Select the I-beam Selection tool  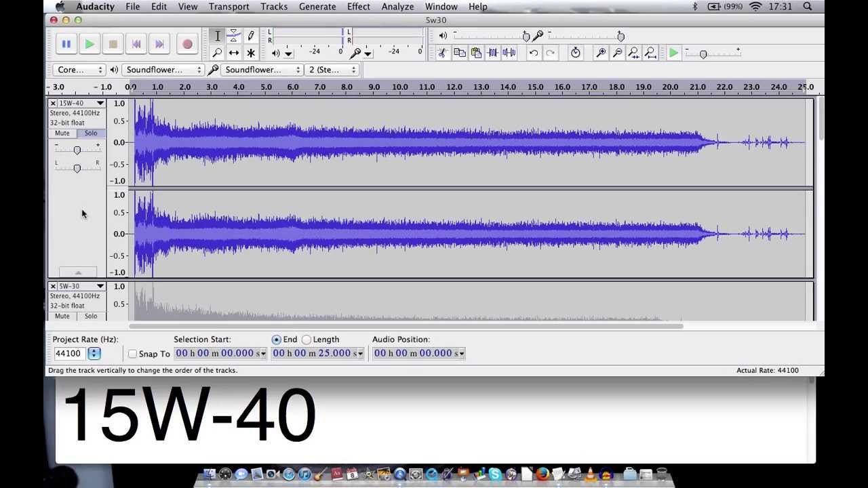218,36
